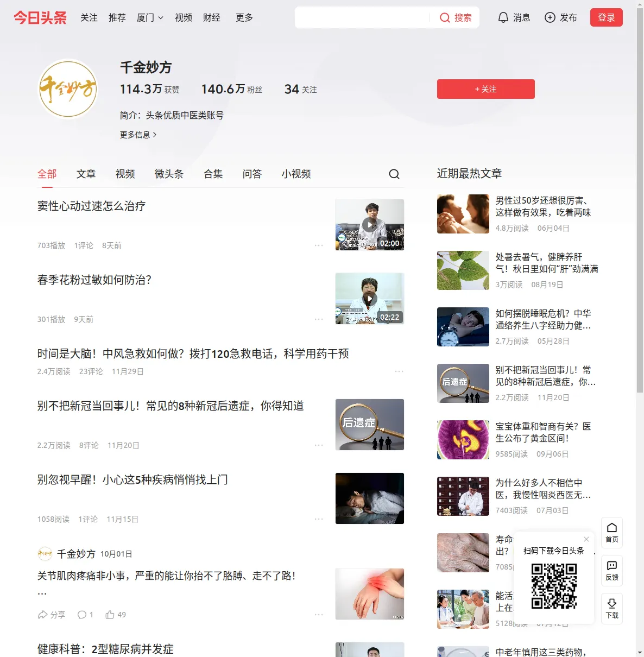This screenshot has width=644, height=657.
Task: Share the 关节肌肉疼痛 post
Action: [51, 615]
